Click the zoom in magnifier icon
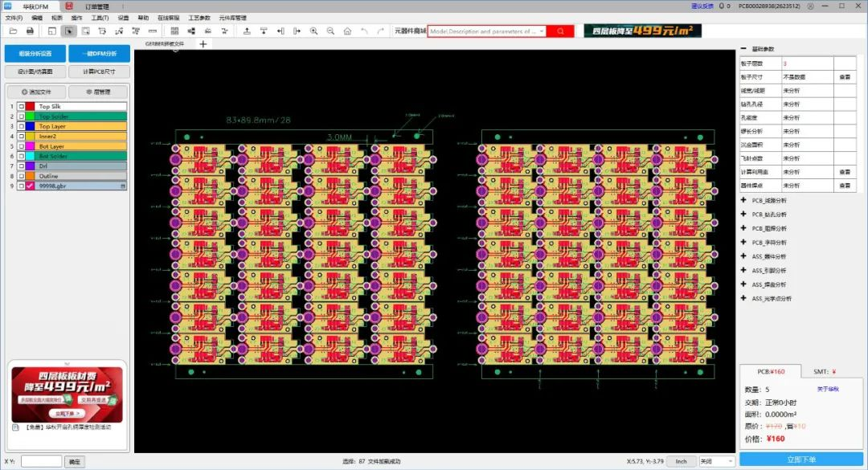This screenshot has width=868, height=470. pos(313,31)
